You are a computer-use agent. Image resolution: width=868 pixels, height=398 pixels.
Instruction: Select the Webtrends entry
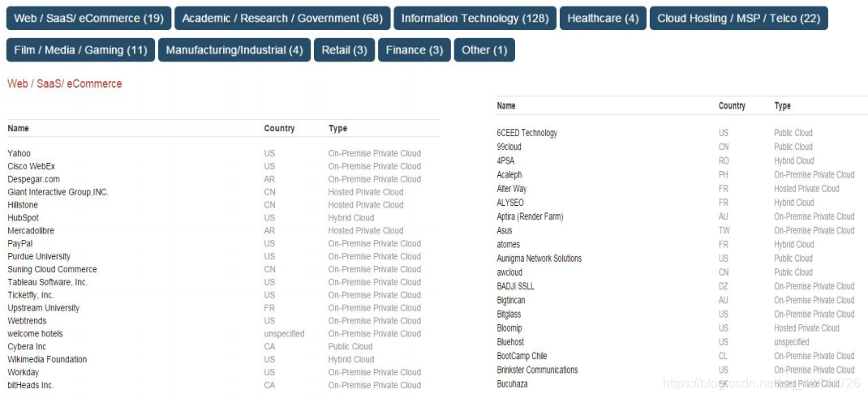tap(27, 321)
